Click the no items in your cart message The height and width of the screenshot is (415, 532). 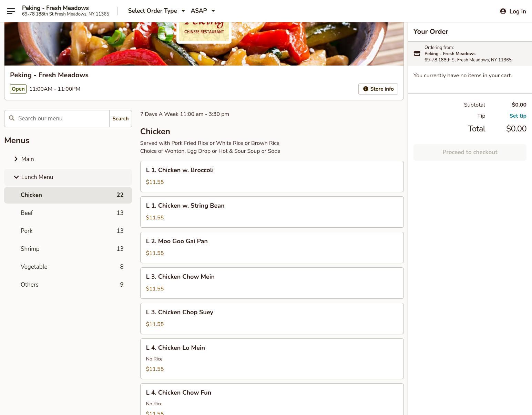click(x=463, y=76)
